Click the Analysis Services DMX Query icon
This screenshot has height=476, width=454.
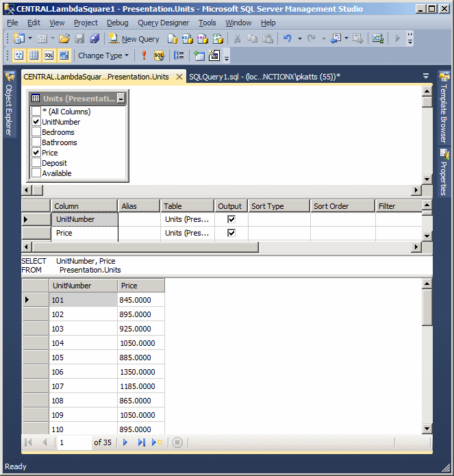pos(203,39)
